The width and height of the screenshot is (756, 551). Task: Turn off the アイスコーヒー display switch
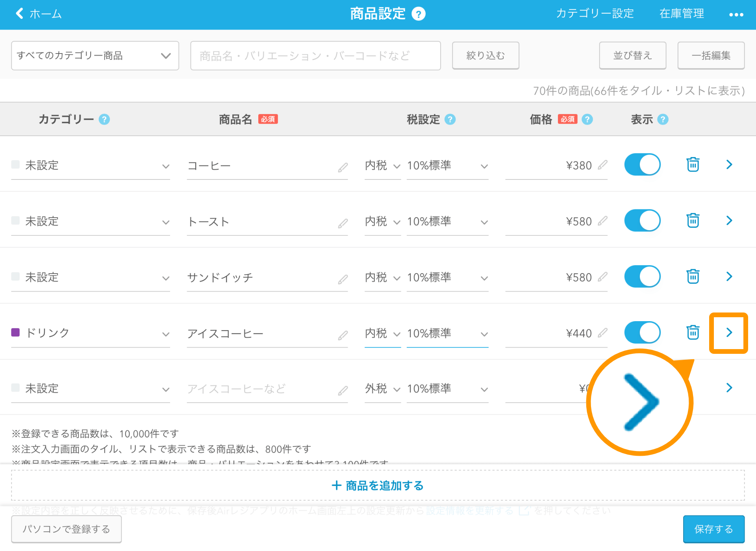(x=642, y=332)
